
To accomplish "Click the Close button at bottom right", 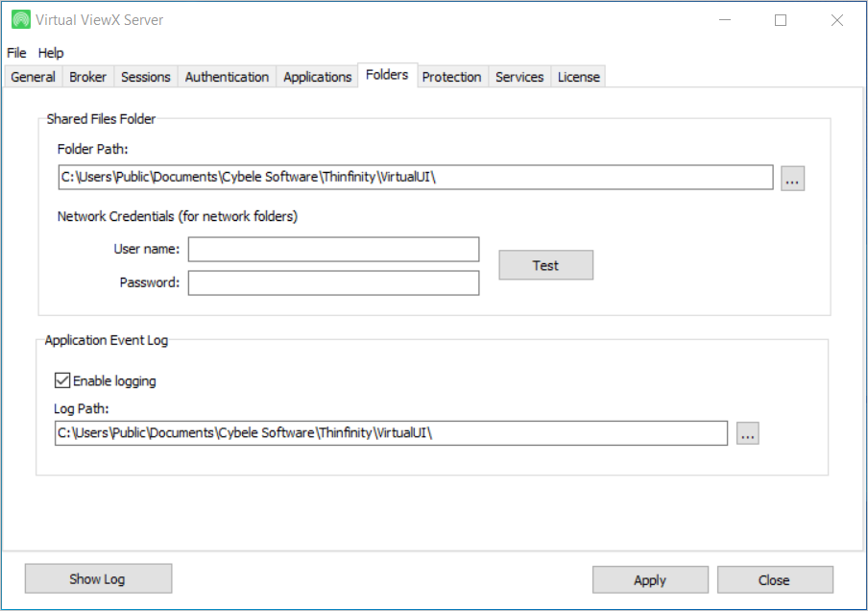I will [x=774, y=580].
